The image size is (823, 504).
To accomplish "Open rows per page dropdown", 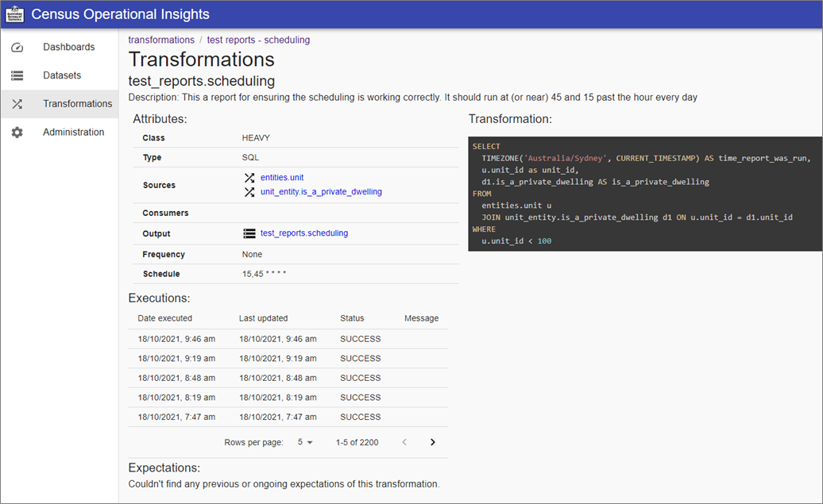I will tap(305, 442).
